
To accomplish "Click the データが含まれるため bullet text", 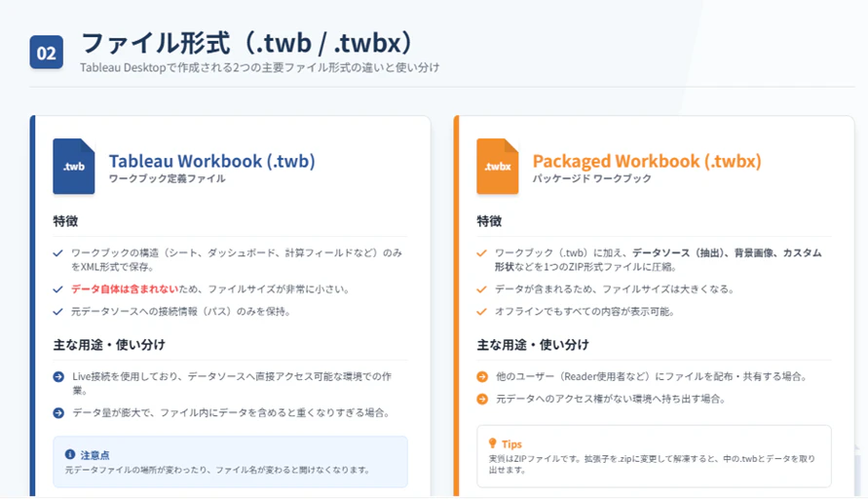I will pos(615,289).
